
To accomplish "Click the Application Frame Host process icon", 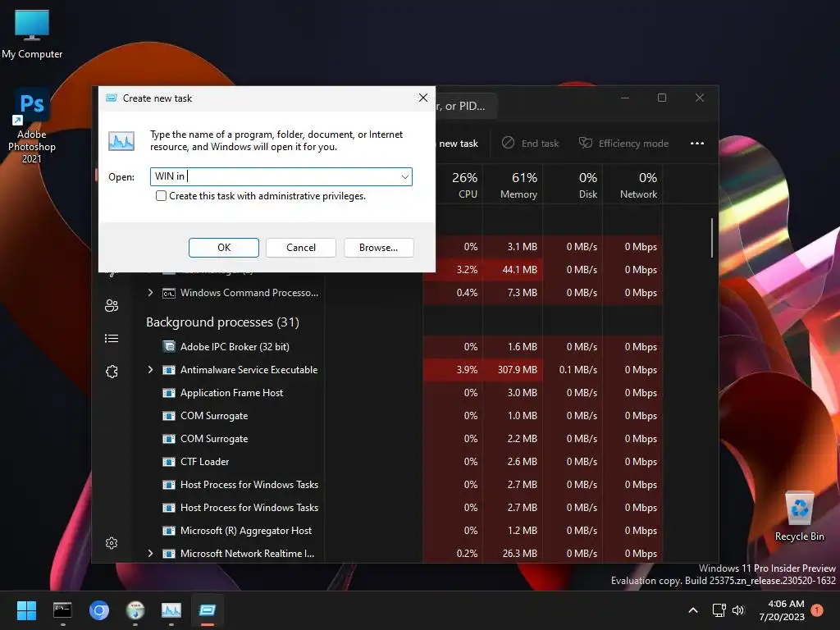I will pos(169,393).
